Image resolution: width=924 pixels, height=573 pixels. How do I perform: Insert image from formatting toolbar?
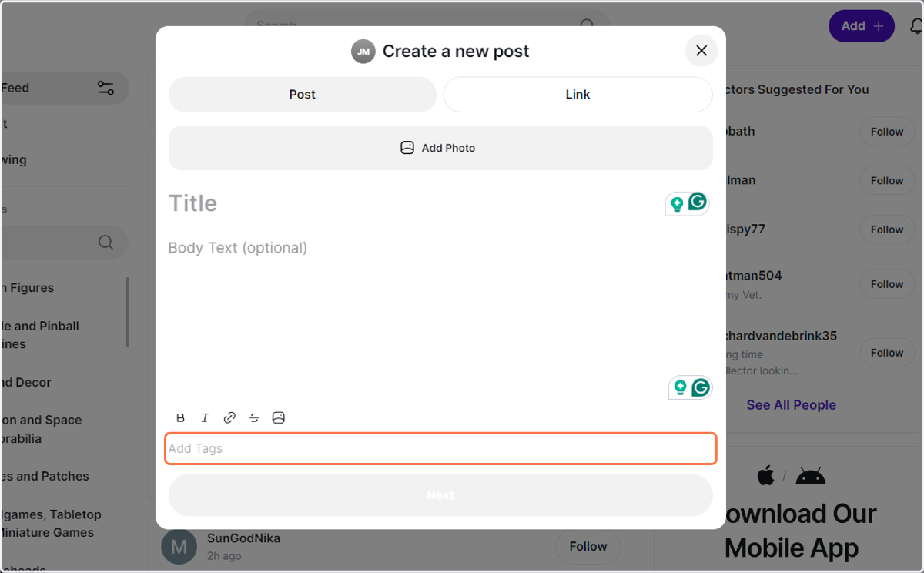coord(279,417)
